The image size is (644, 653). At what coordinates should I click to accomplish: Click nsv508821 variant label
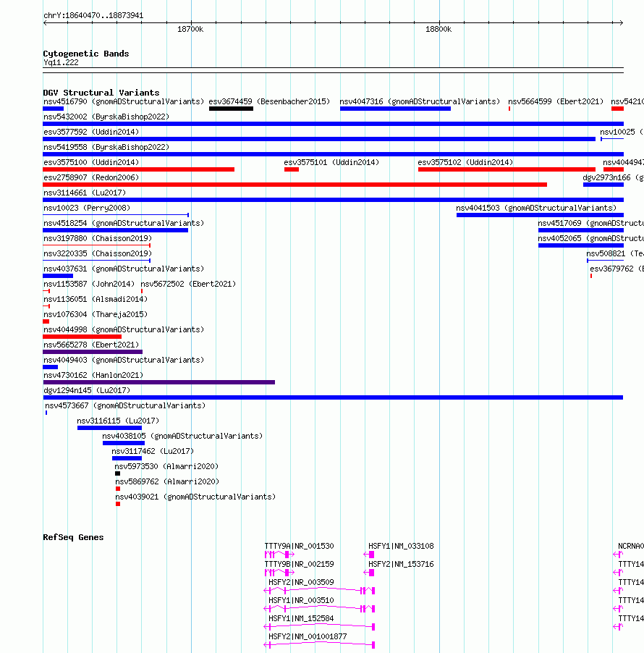pyautogui.click(x=615, y=253)
